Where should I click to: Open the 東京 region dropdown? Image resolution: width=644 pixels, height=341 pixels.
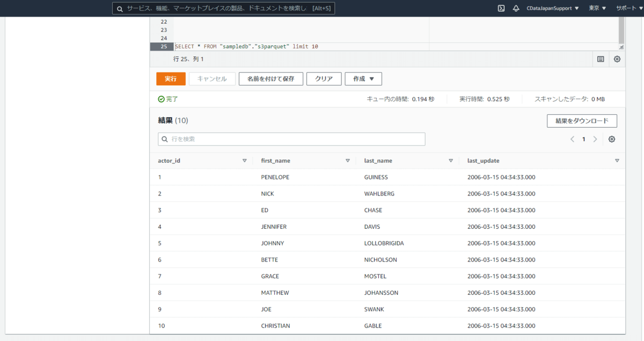(x=597, y=8)
